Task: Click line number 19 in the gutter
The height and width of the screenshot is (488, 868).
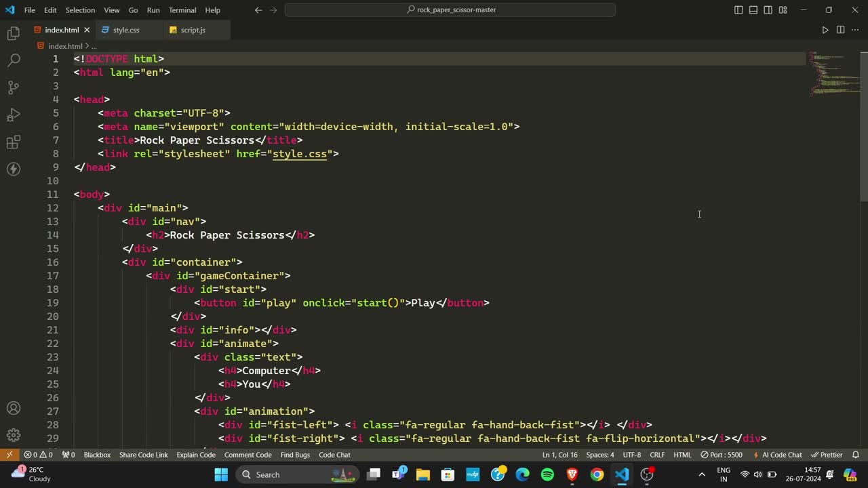Action: (x=52, y=303)
